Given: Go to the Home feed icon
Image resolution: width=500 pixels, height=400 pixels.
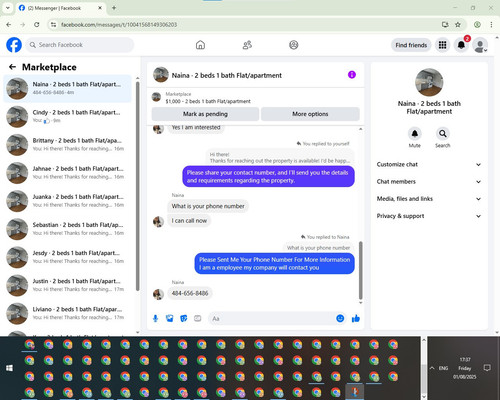Looking at the screenshot, I should (x=200, y=45).
